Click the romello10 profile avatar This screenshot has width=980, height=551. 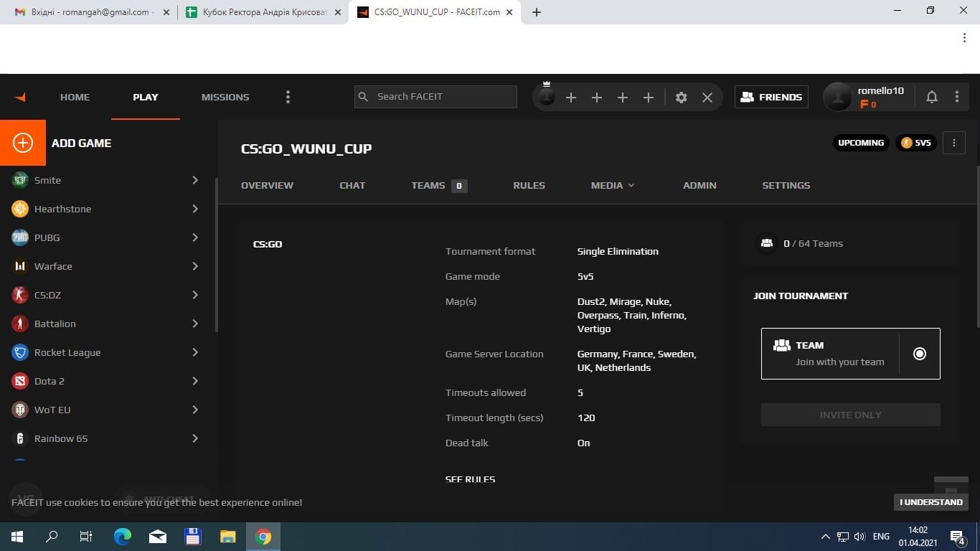(837, 97)
